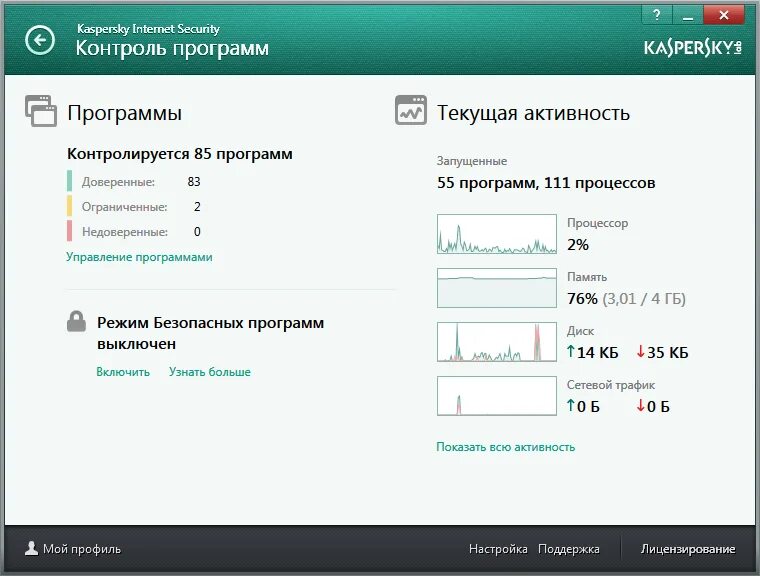Open Показать всю активность link
The width and height of the screenshot is (760, 576).
(506, 447)
